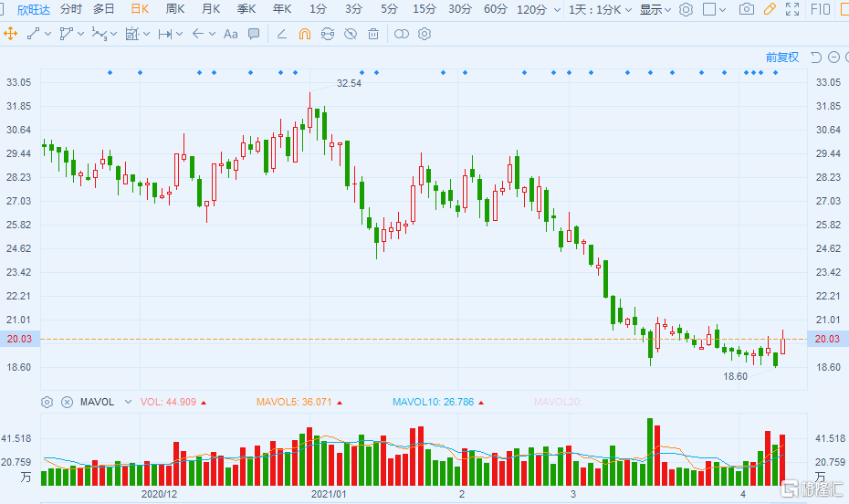The height and width of the screenshot is (504, 849).
Task: Expand range measure tool dropdown arrow
Action: pyautogui.click(x=179, y=34)
